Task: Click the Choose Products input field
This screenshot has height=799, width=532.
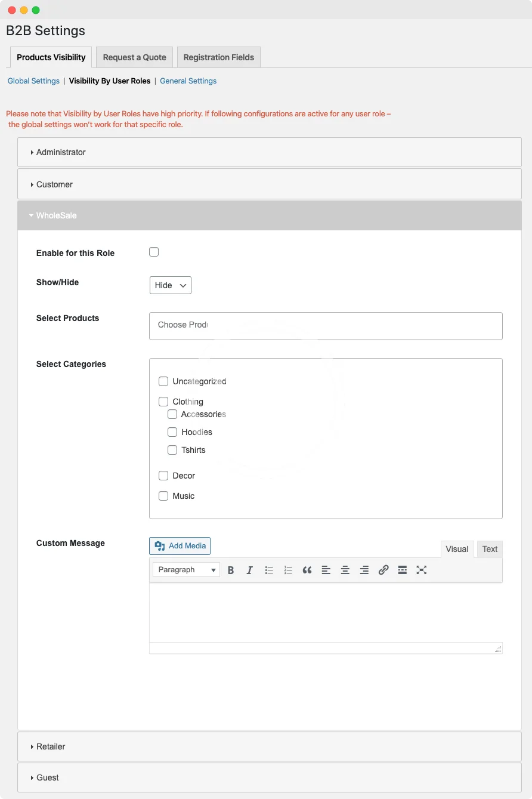Action: [325, 326]
